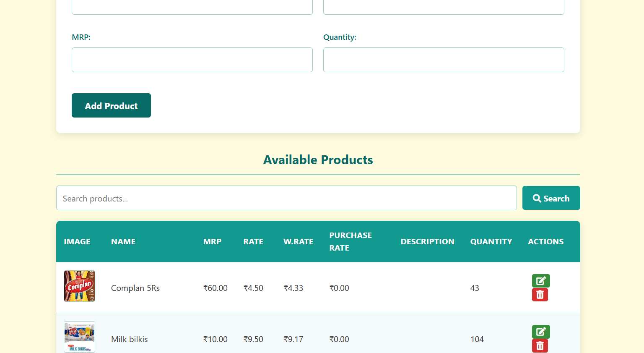
Task: Click the Add Product button
Action: pyautogui.click(x=111, y=105)
